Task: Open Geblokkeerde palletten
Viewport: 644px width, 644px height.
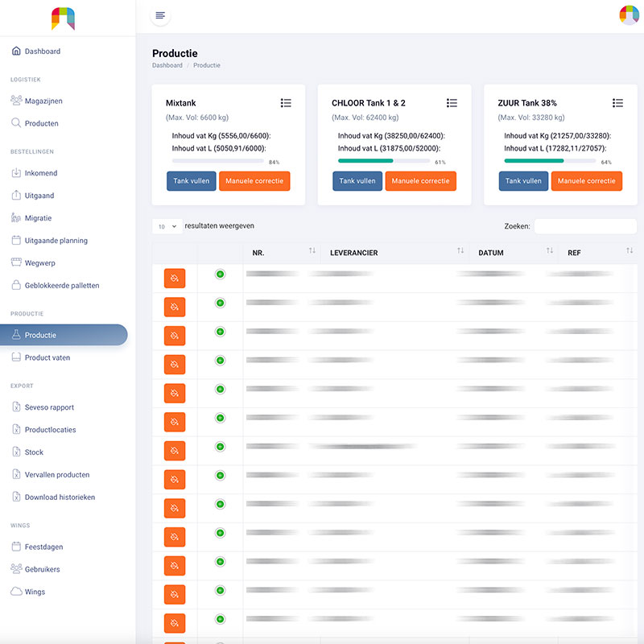Action: pyautogui.click(x=56, y=286)
